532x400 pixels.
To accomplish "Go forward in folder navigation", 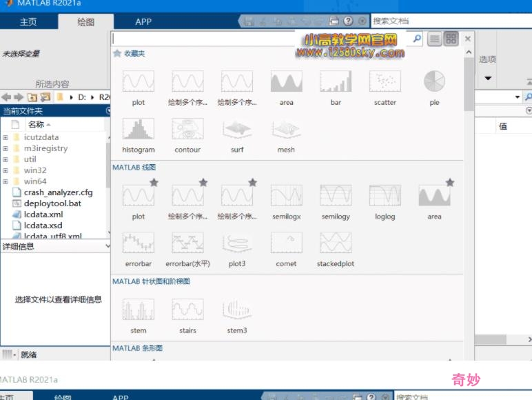I will [19, 97].
